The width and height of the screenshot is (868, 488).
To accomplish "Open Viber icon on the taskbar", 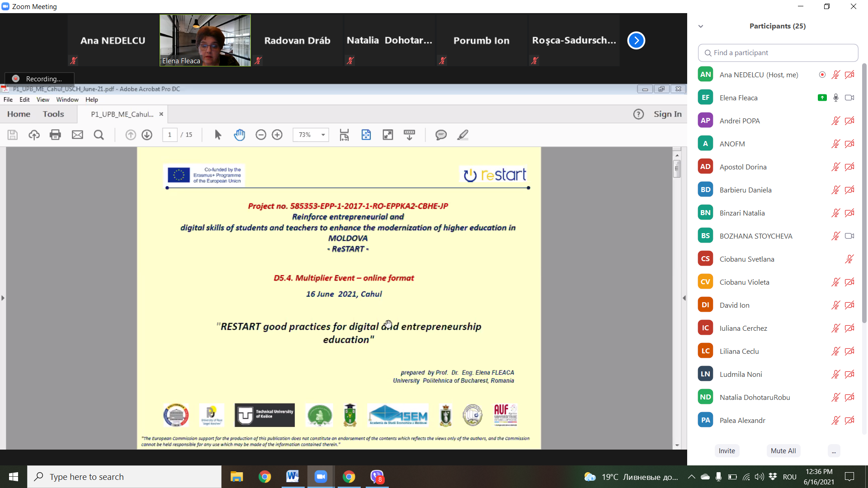I will coord(377,477).
